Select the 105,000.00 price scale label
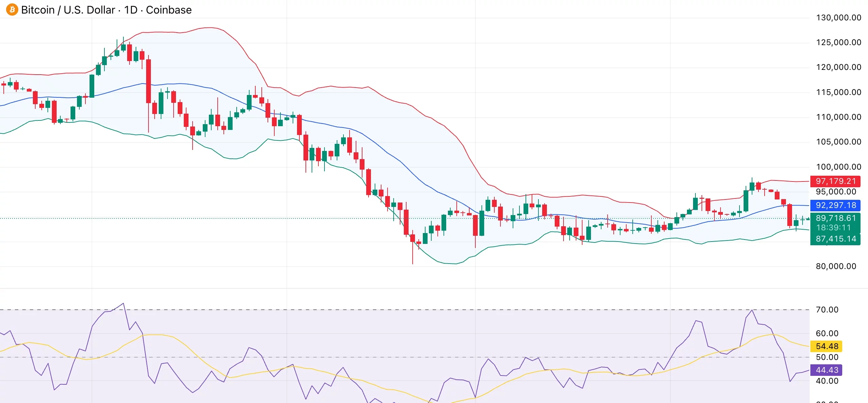This screenshot has width=868, height=403. coord(839,142)
